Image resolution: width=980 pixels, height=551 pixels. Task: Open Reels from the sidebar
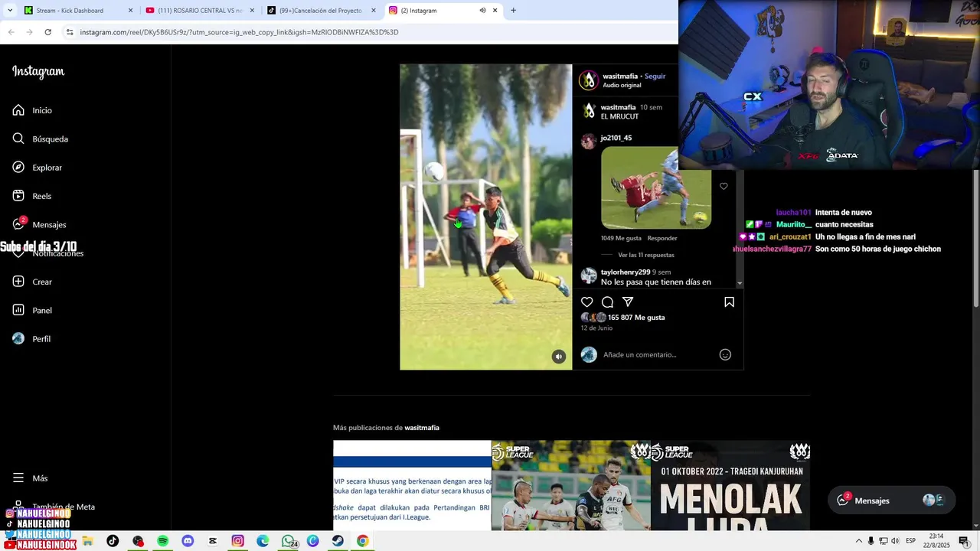click(32, 196)
